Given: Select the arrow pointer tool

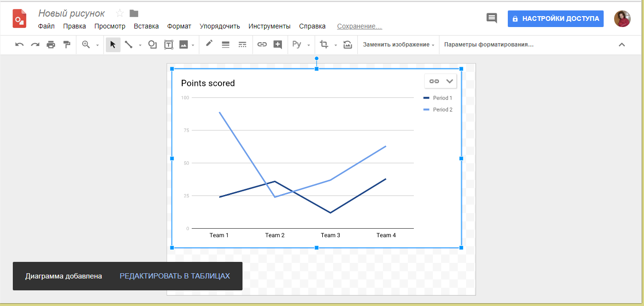Looking at the screenshot, I should (x=113, y=45).
